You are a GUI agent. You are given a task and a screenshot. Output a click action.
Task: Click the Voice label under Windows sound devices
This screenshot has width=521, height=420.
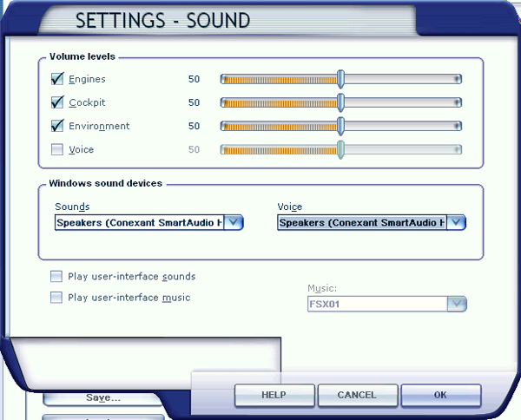pos(290,207)
